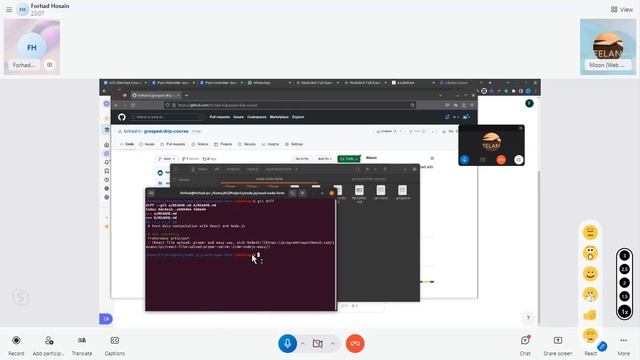This screenshot has height=360, width=640.
Task: End the call with red hang-up button
Action: point(355,343)
